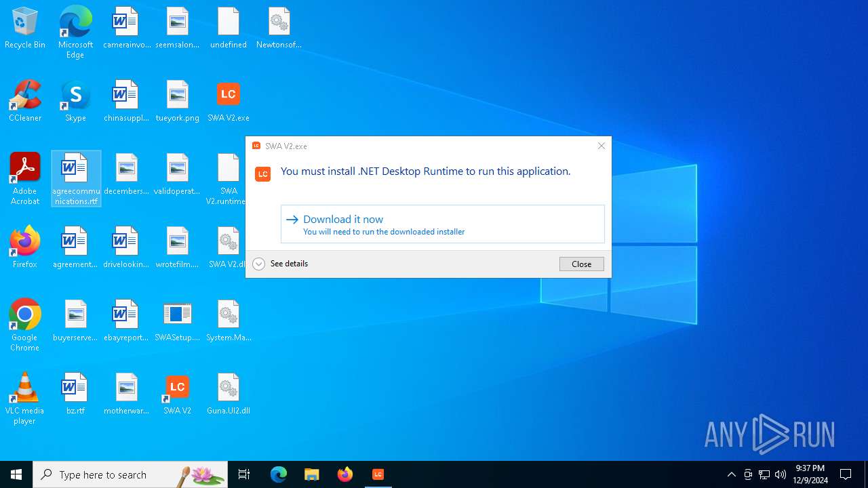Select the System.Ma... DLL file
The width and height of the screenshot is (868, 488).
click(x=229, y=321)
